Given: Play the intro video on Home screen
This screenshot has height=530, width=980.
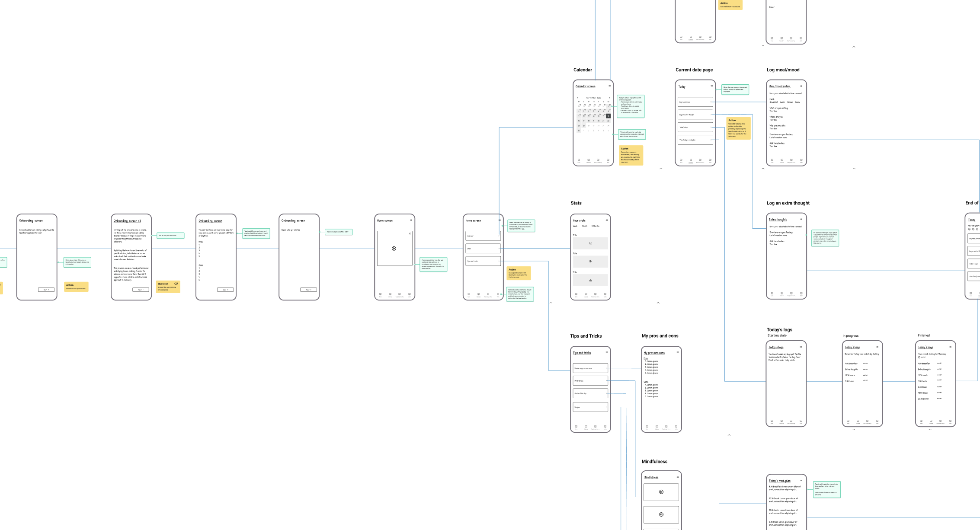Looking at the screenshot, I should tap(394, 249).
